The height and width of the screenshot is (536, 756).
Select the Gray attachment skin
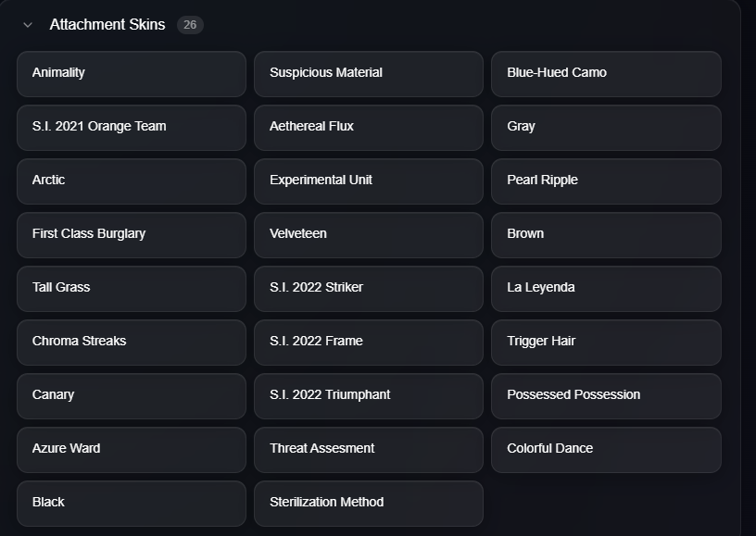coord(605,127)
